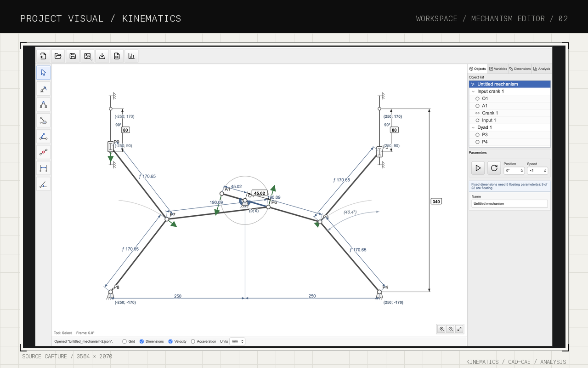Pick the dyad two-link tool

(x=44, y=104)
